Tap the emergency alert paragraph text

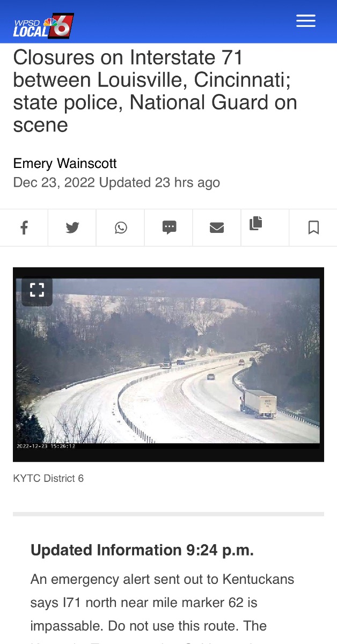pos(163,603)
